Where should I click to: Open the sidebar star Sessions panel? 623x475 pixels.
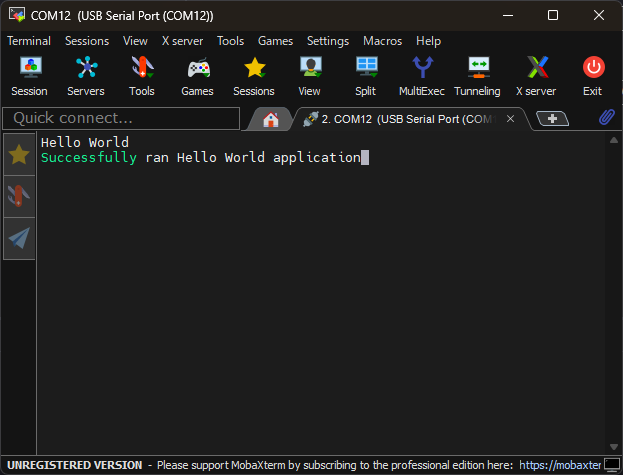[x=19, y=154]
